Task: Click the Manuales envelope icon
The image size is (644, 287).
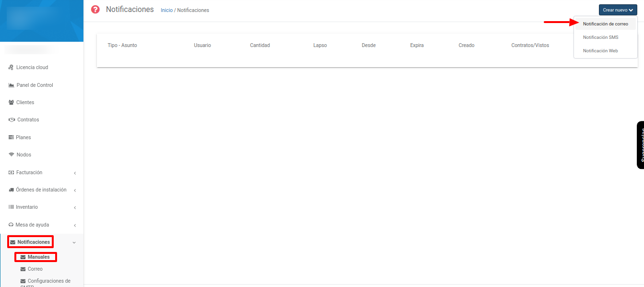Action: click(23, 257)
